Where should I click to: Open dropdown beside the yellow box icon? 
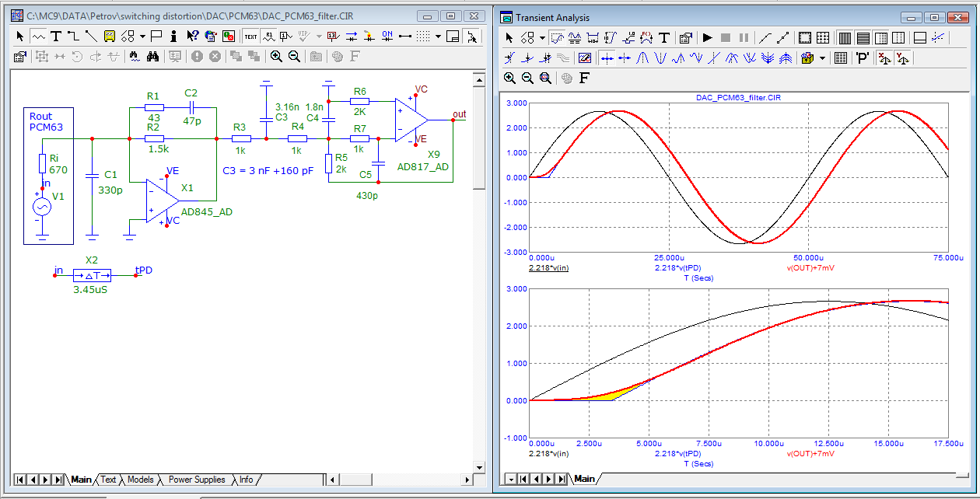[x=822, y=58]
